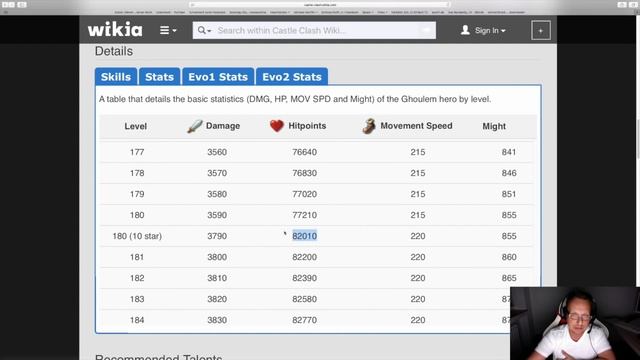Click the heart icon beside Hitpoints
Viewport: 640px width, 360px height.
point(277,126)
